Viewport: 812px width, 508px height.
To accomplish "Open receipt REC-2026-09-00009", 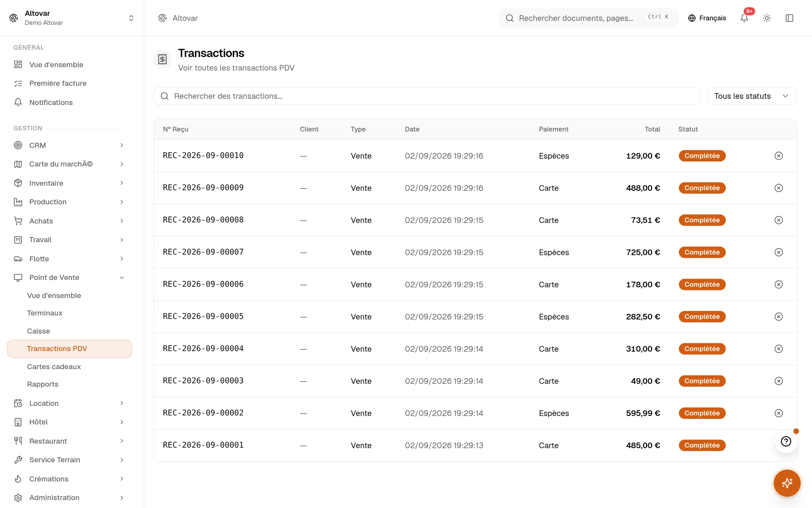I will point(203,188).
